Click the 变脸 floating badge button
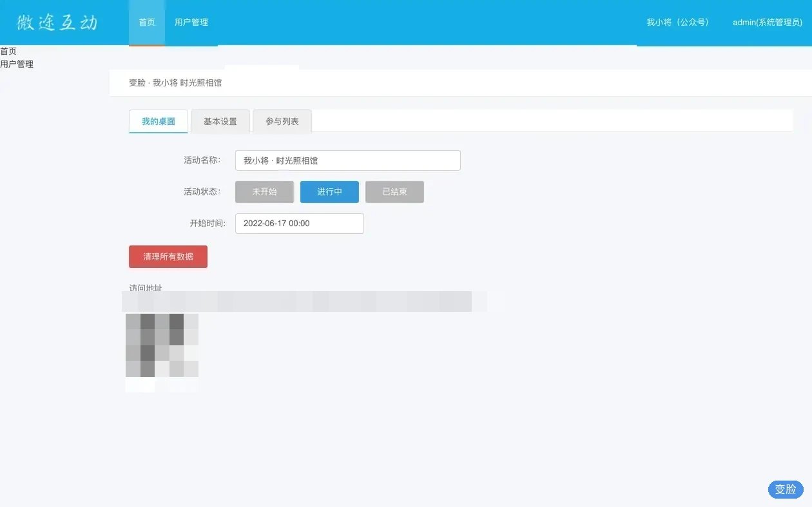Screen dimensions: 812x507 (786, 489)
